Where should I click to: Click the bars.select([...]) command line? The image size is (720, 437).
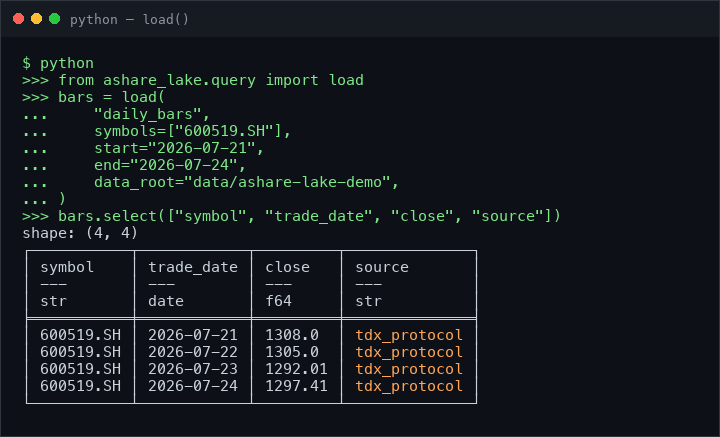click(x=292, y=216)
